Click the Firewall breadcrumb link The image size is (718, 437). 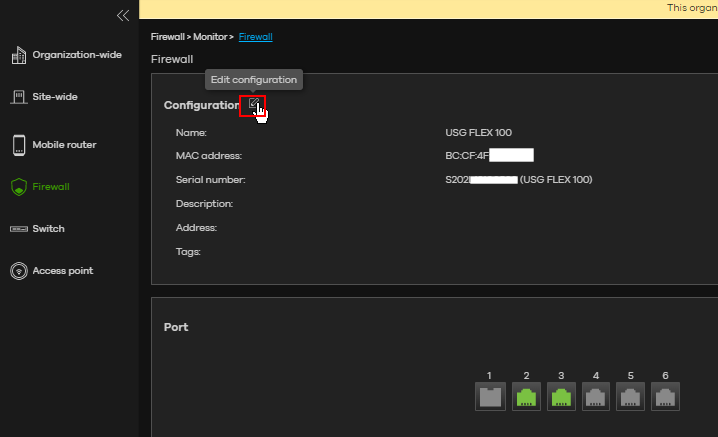(x=255, y=37)
